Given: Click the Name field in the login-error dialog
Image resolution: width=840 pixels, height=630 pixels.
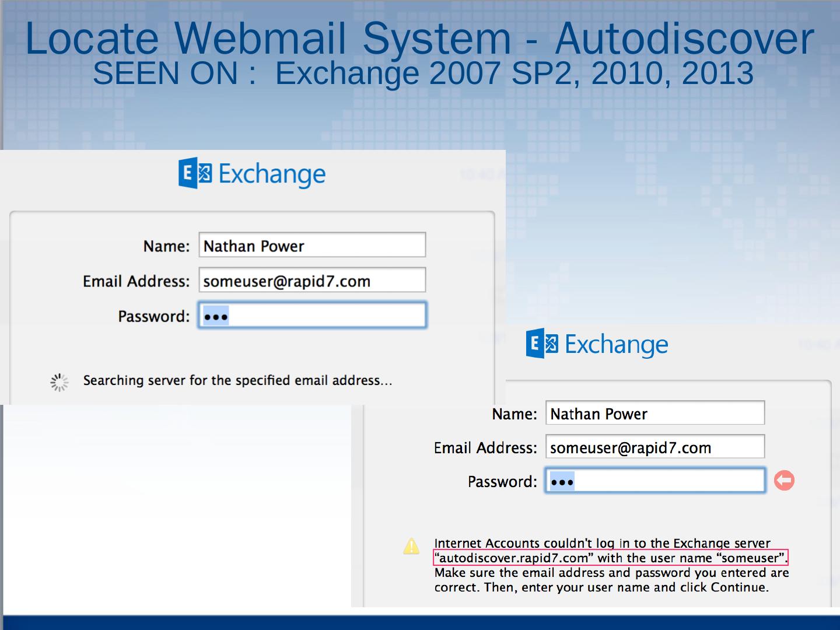Looking at the screenshot, I should (x=655, y=413).
